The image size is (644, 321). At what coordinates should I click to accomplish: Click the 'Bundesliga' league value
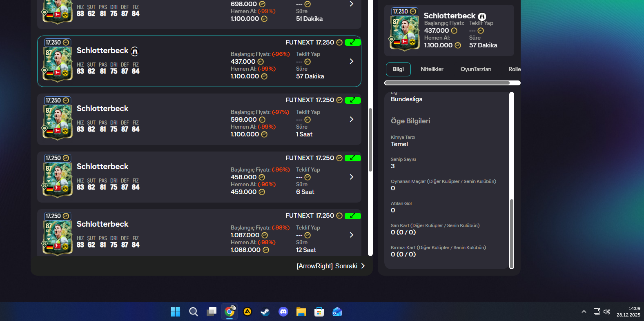[407, 99]
